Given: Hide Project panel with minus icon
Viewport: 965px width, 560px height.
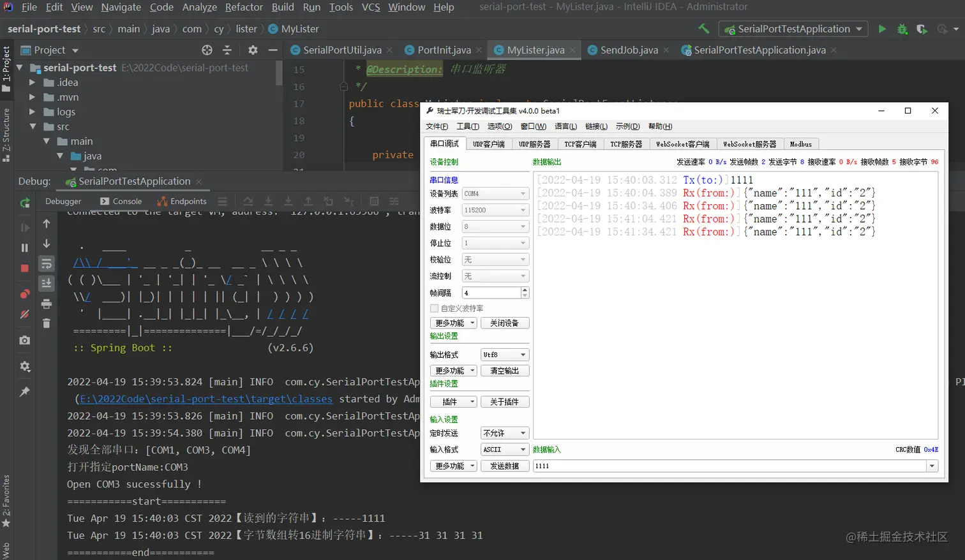Looking at the screenshot, I should click(x=273, y=50).
